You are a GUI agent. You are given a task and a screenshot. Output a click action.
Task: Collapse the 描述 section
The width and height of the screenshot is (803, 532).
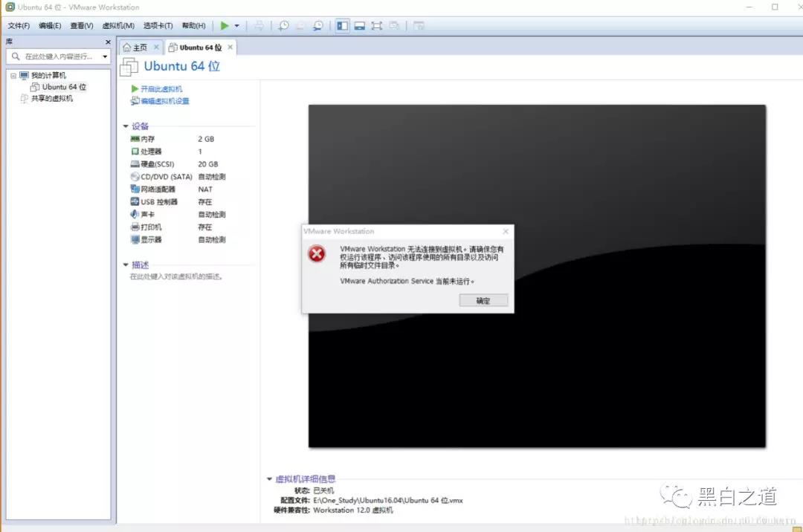click(x=126, y=265)
